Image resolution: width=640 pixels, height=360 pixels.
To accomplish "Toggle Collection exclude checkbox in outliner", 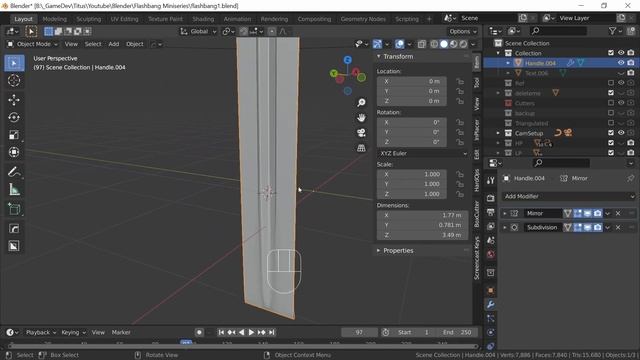I will 611,53.
